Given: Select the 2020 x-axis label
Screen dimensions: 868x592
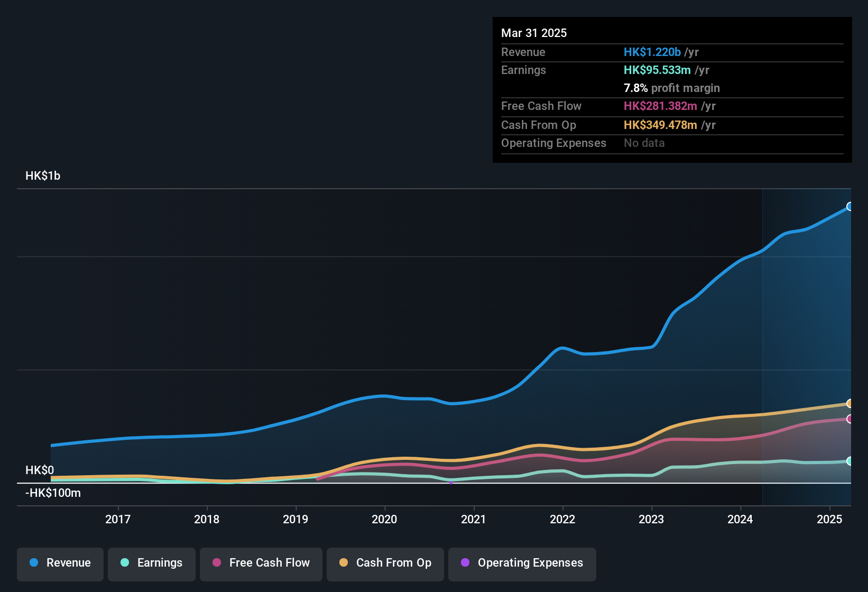Looking at the screenshot, I should [384, 520].
